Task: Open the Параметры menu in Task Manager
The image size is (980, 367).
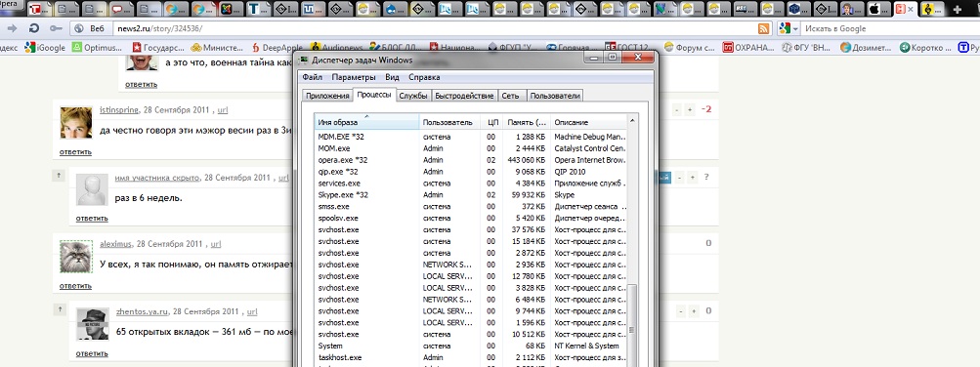Action: 354,77
